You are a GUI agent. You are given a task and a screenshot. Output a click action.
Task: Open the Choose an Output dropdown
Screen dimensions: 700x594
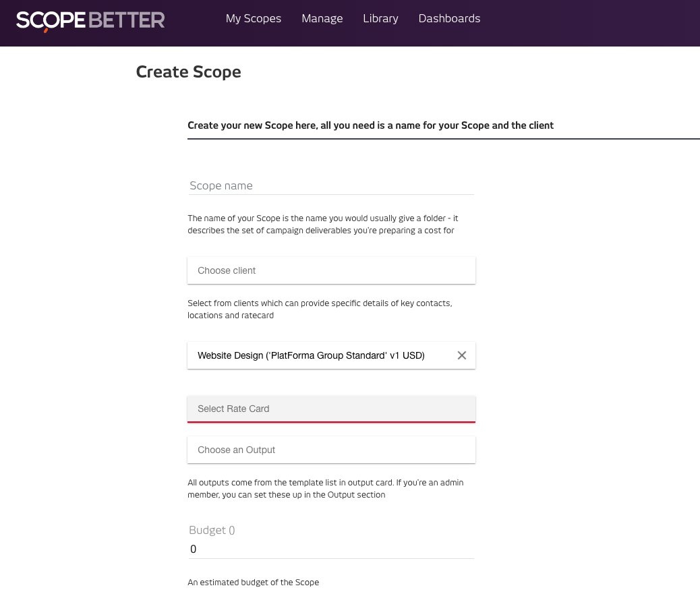(331, 450)
